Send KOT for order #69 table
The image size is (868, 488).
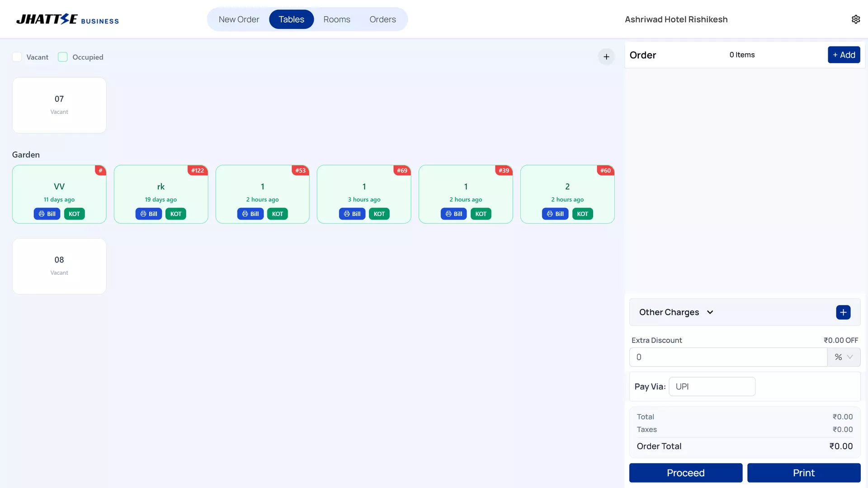379,214
